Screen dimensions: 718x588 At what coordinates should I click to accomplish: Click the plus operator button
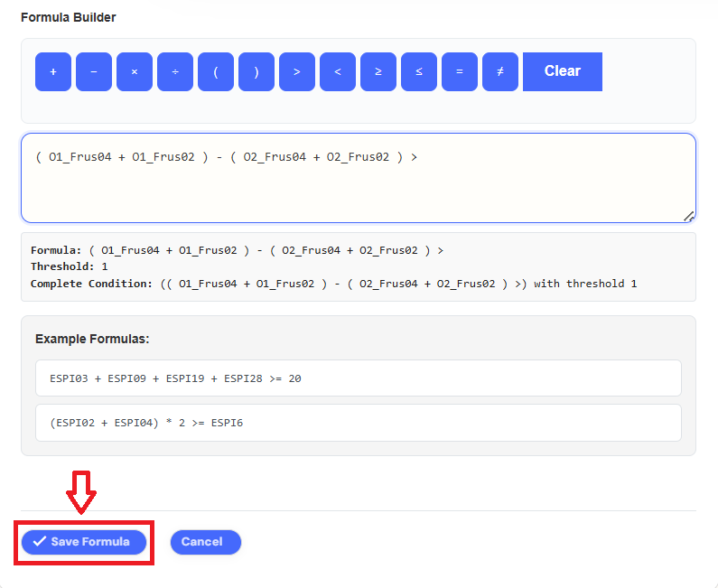tap(53, 71)
